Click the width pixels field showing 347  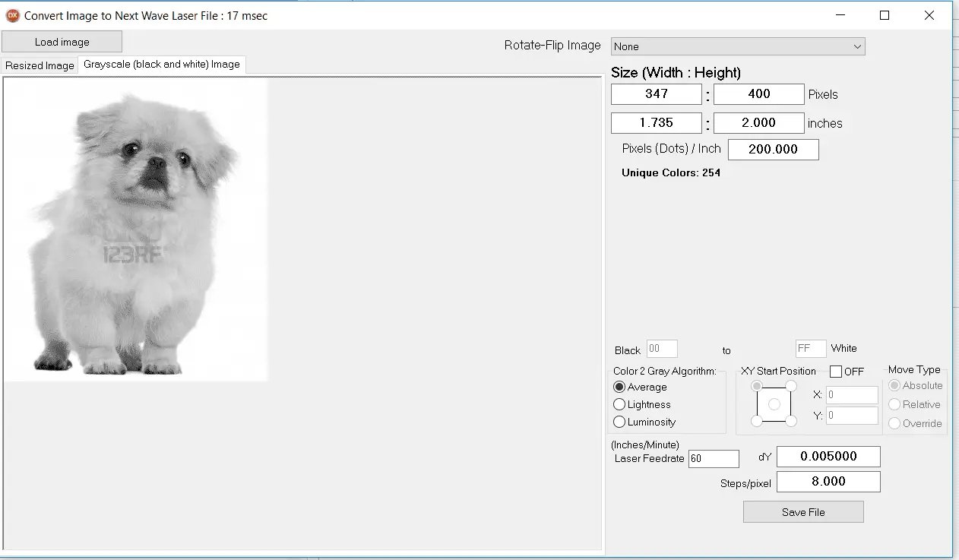click(x=657, y=94)
